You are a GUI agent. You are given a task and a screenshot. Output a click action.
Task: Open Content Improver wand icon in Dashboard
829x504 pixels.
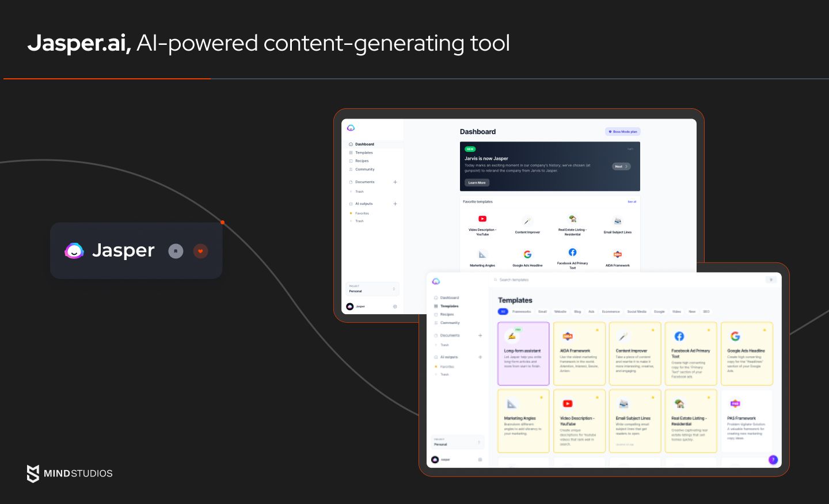527,221
